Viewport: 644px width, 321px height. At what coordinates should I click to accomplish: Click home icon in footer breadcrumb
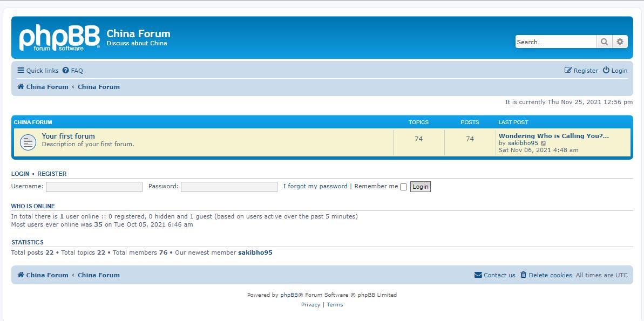pos(21,275)
